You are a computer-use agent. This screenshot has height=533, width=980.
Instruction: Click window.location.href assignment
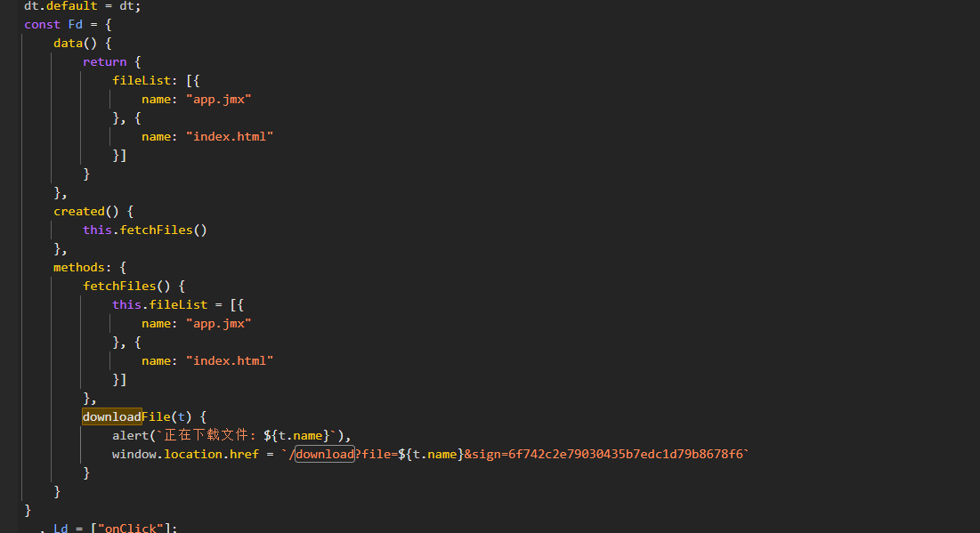tap(185, 454)
